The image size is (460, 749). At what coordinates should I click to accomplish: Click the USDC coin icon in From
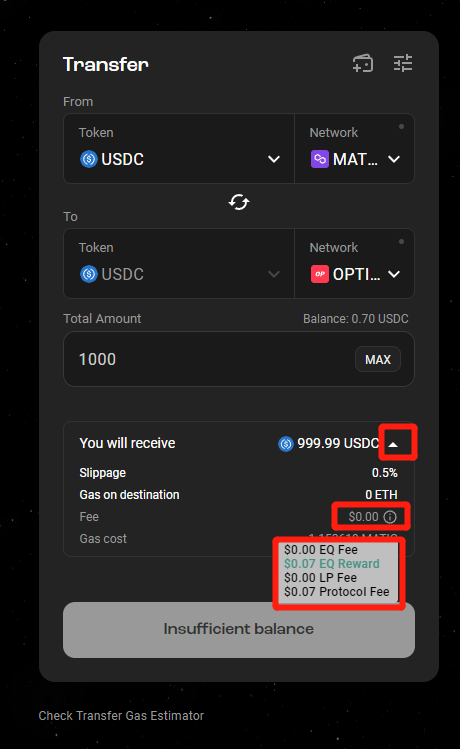(x=89, y=159)
